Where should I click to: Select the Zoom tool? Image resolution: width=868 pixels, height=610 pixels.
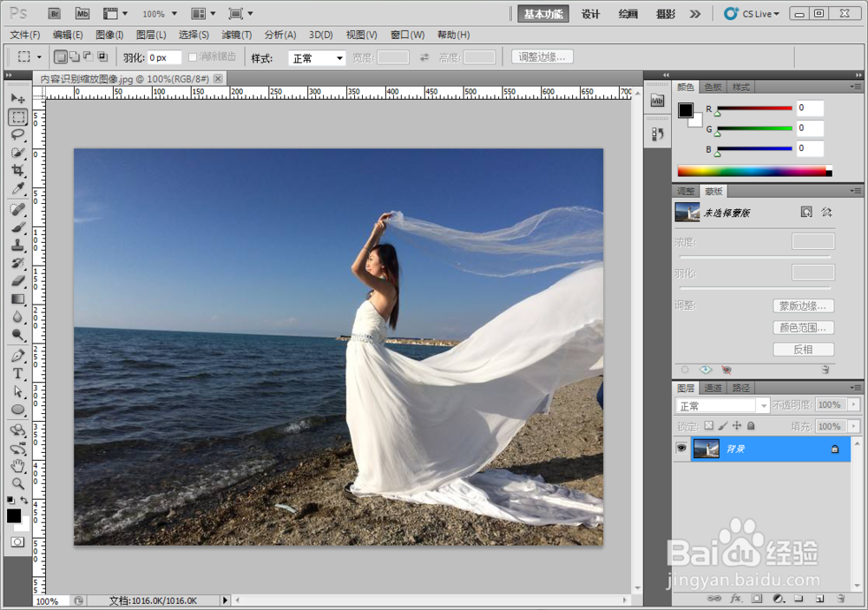point(17,483)
